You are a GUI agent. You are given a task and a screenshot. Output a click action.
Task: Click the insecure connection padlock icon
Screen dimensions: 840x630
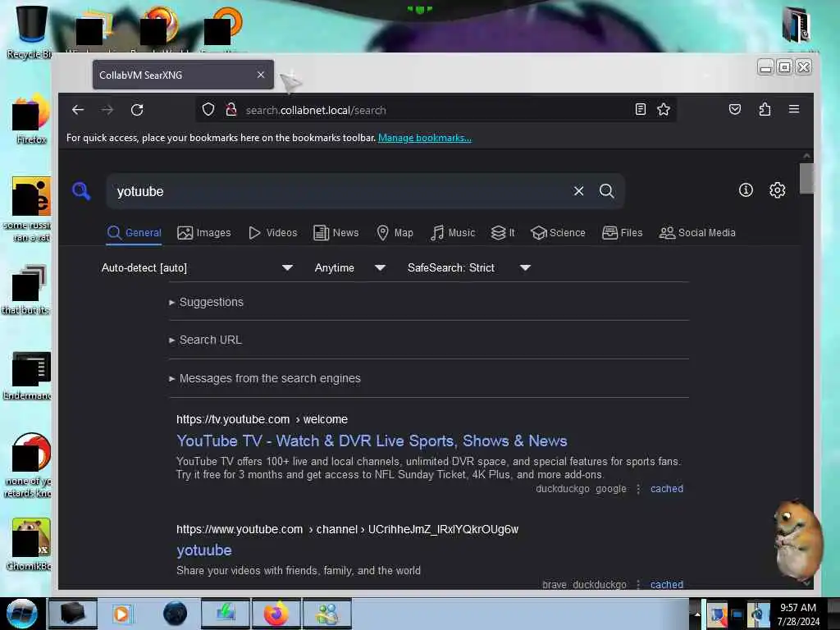coord(231,110)
